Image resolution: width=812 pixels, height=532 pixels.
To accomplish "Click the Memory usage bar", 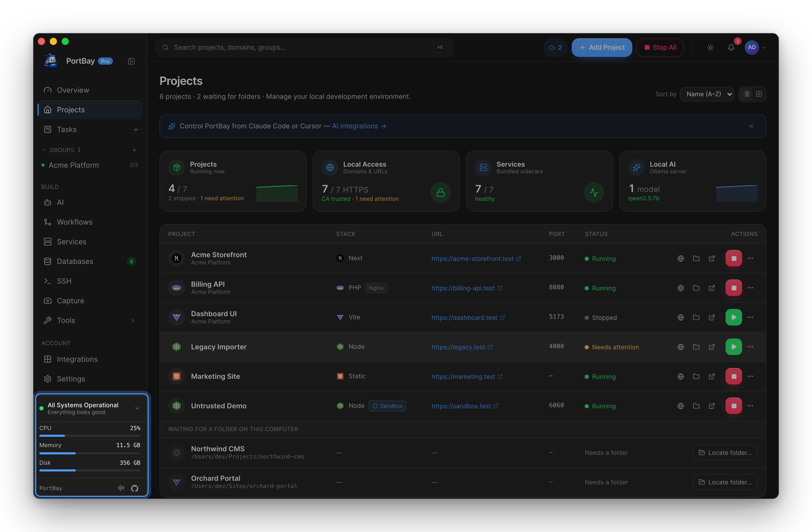I will [x=90, y=453].
